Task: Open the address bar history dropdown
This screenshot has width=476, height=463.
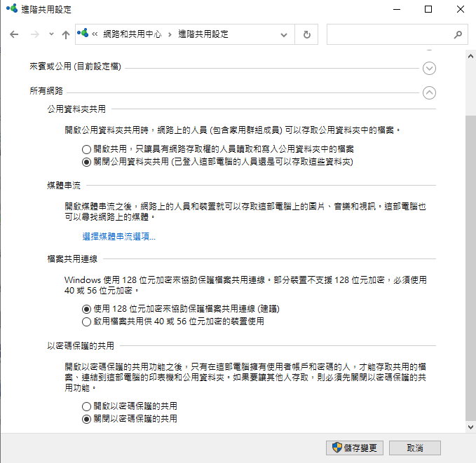Action: click(284, 34)
